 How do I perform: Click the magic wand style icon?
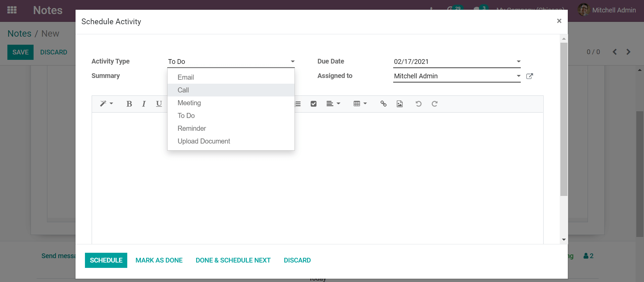tap(106, 104)
